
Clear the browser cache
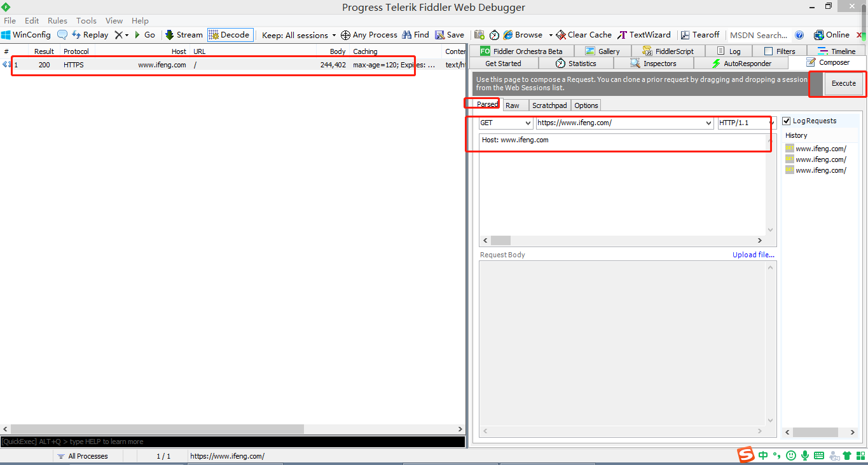coord(584,35)
